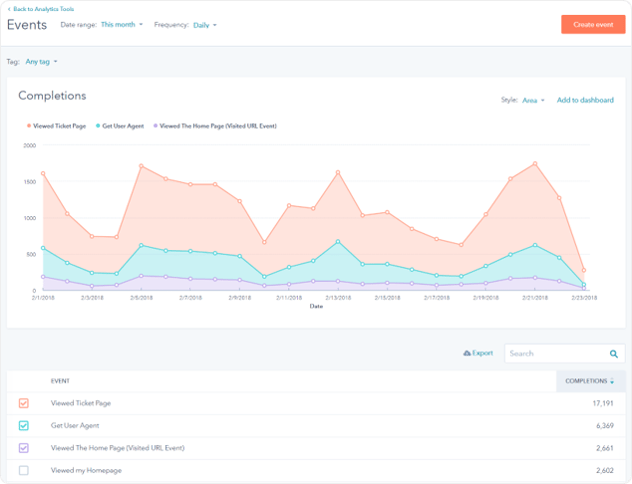
Task: Click the Get User Agent legend marker
Action: point(96,126)
